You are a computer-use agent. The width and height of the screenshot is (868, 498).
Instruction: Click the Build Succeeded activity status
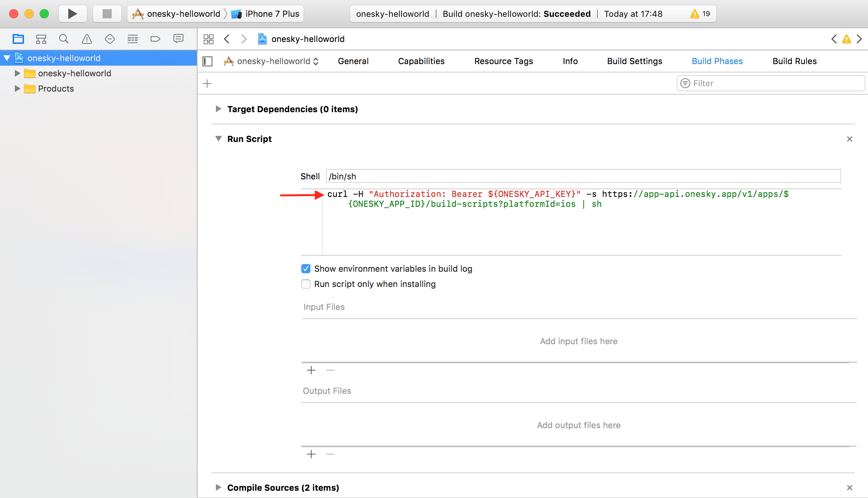point(516,14)
